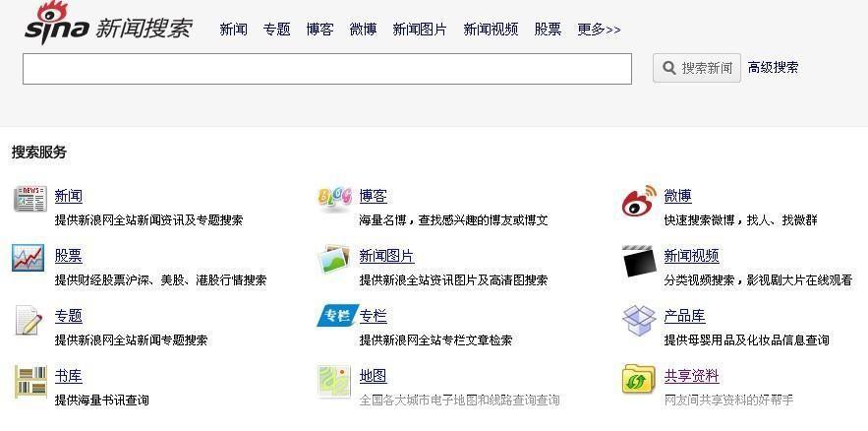This screenshot has width=868, height=431.
Task: Open the 产品库 box icon
Action: (639, 320)
